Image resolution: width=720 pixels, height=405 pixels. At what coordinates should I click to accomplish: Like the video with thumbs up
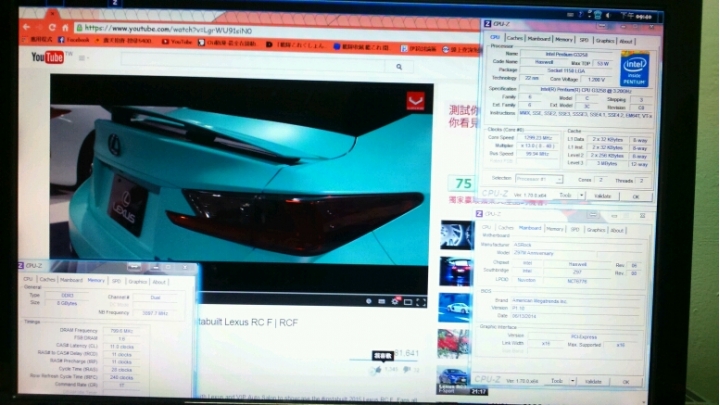pyautogui.click(x=377, y=369)
